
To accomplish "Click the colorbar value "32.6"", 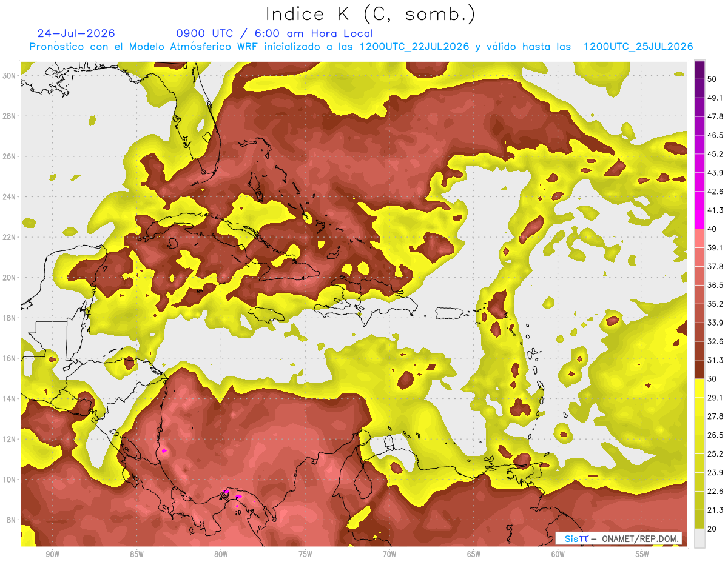I will click(x=715, y=341).
